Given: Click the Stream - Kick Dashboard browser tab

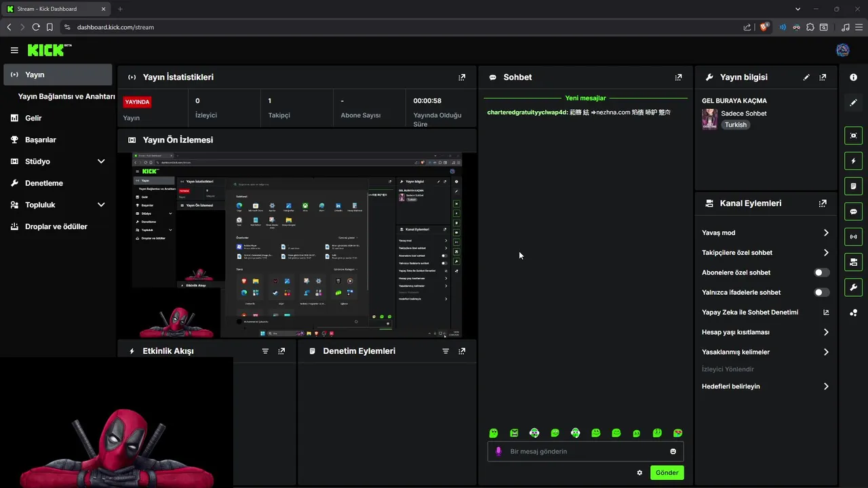Looking at the screenshot, I should tap(56, 9).
